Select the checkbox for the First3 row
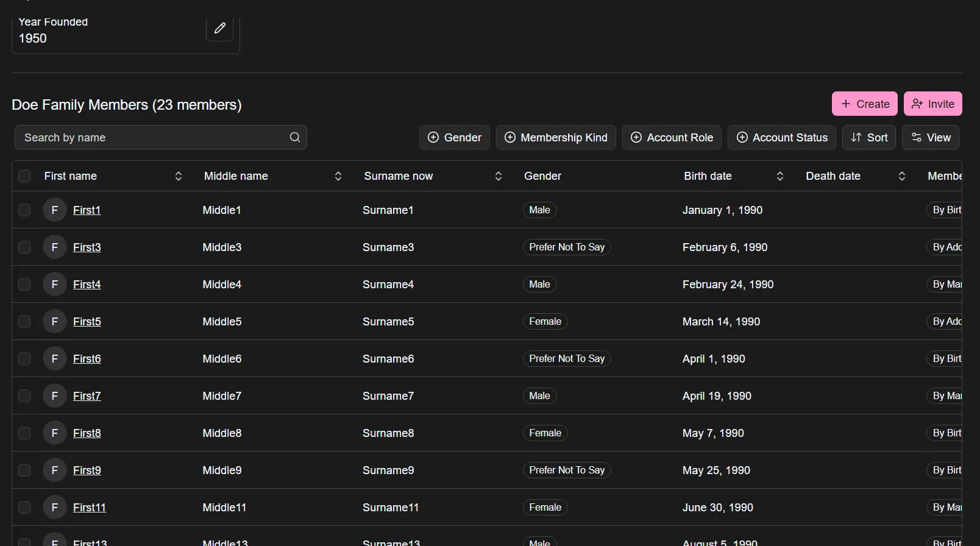Screen dimensions: 980x546 click(24, 247)
